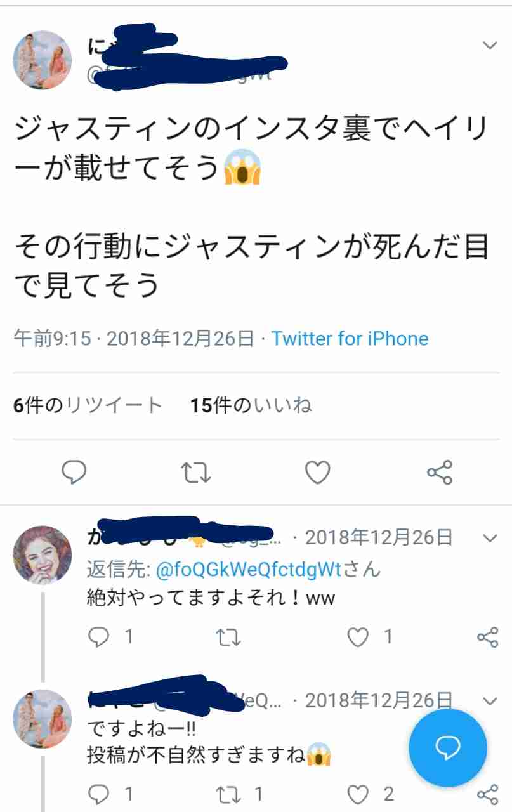
Task: Reply to the comment 絶対やってますよそれ
Action: click(x=98, y=637)
